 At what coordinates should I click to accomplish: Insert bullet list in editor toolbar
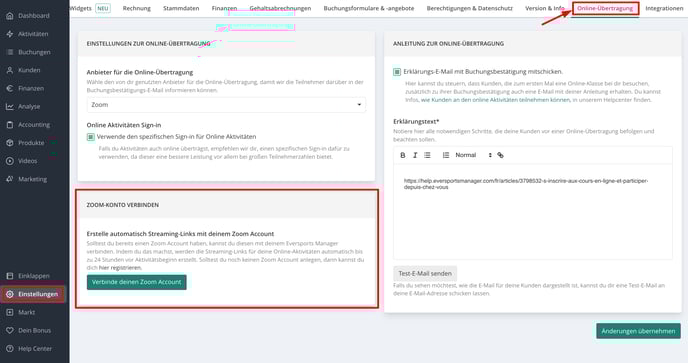(x=427, y=155)
